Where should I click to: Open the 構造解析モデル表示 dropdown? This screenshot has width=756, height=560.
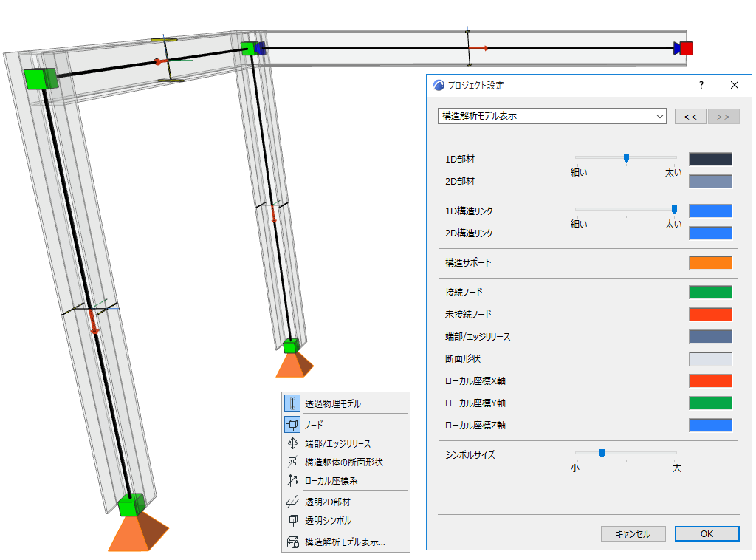[x=552, y=116]
